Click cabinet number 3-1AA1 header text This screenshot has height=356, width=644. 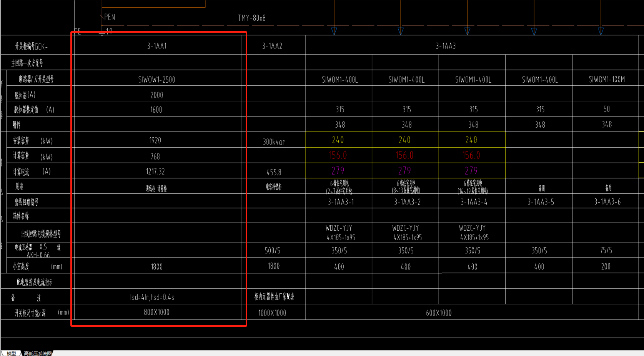point(157,46)
